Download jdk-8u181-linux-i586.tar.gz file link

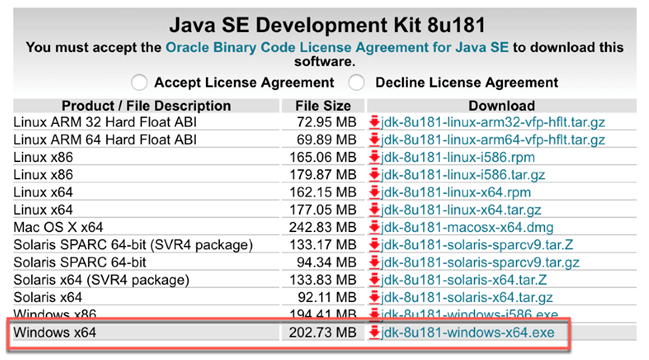pyautogui.click(x=463, y=175)
